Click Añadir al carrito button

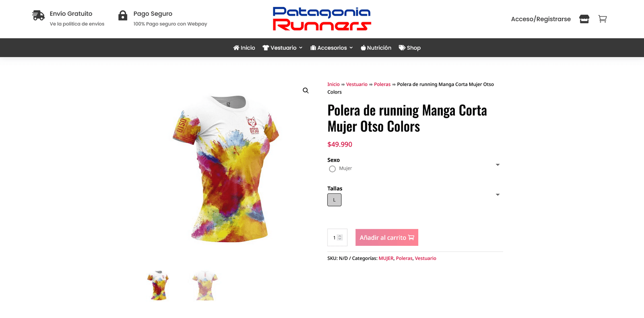(387, 237)
